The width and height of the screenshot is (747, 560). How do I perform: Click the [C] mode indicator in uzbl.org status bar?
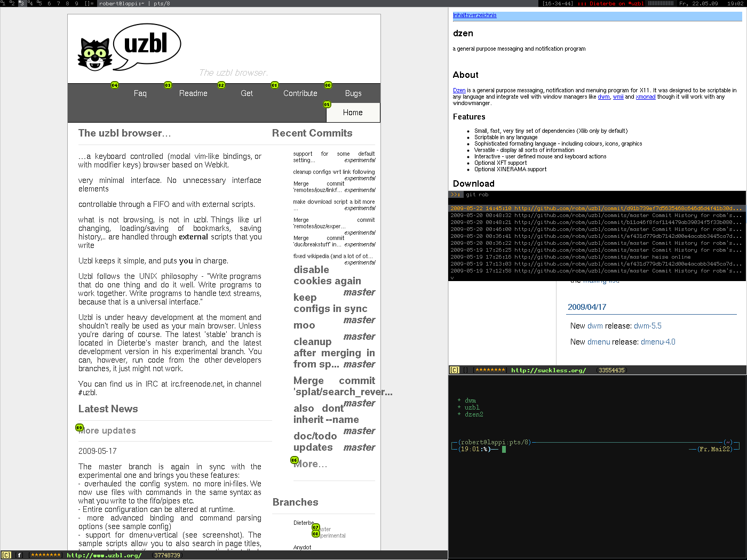point(6,555)
